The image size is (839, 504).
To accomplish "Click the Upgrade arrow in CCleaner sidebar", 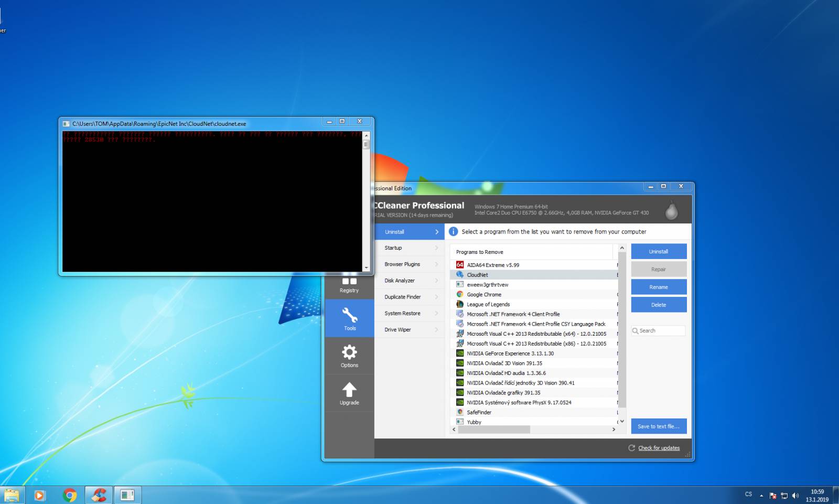I will tap(349, 393).
